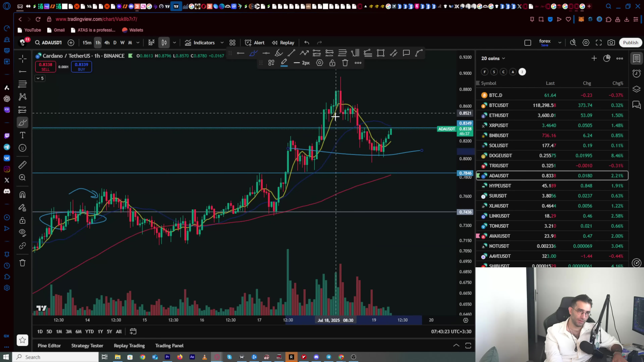Viewport: 644px width, 362px height.
Task: Open the patterns tool in left toolbar
Action: [x=22, y=97]
